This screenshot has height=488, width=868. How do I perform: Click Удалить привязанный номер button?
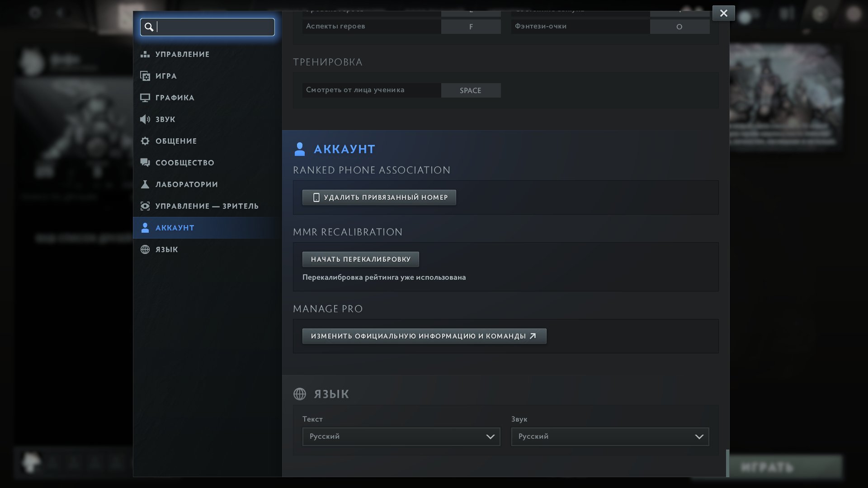(x=379, y=197)
